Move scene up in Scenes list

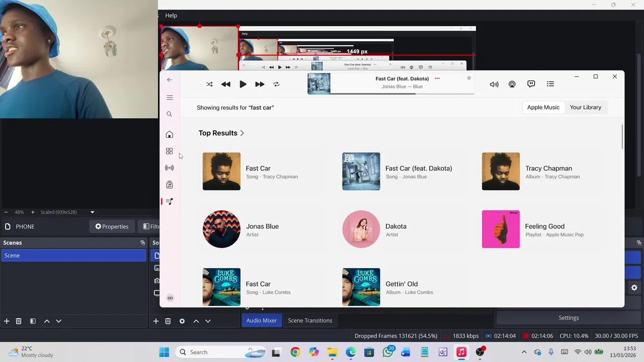[x=47, y=321]
